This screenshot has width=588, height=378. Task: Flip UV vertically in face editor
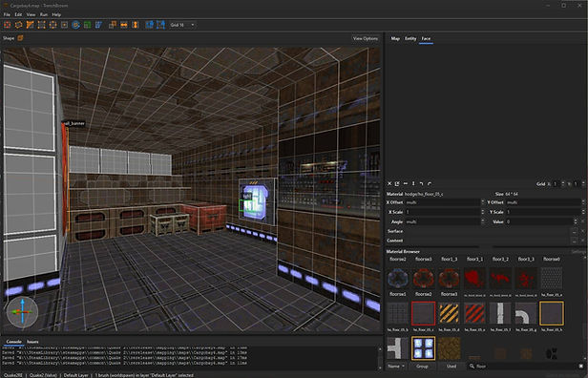[x=413, y=183]
